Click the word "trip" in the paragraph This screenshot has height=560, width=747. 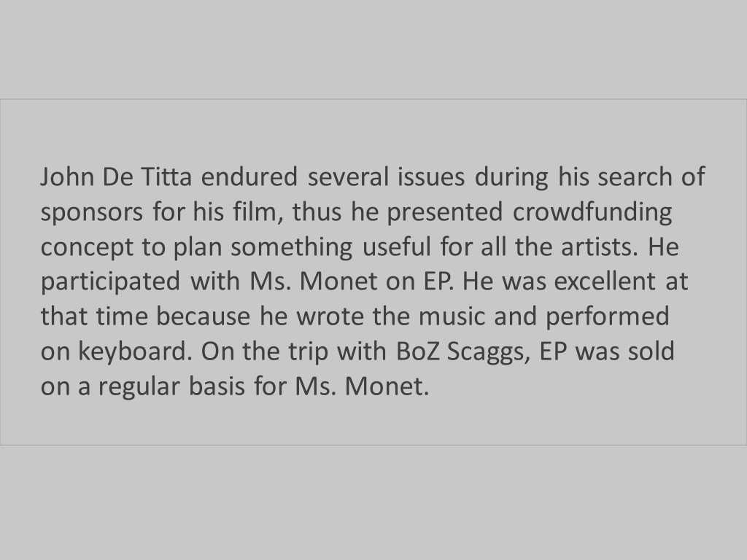coord(309,352)
